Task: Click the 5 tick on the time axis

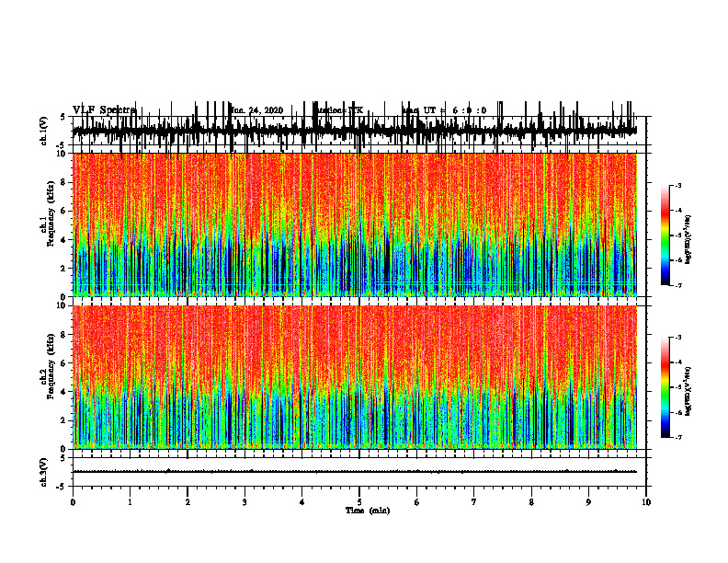Action: (359, 502)
